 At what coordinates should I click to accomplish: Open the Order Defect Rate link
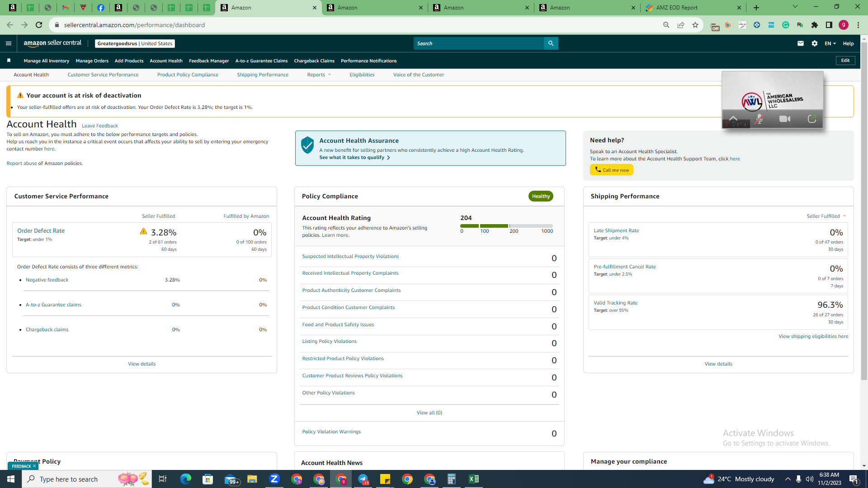[41, 230]
